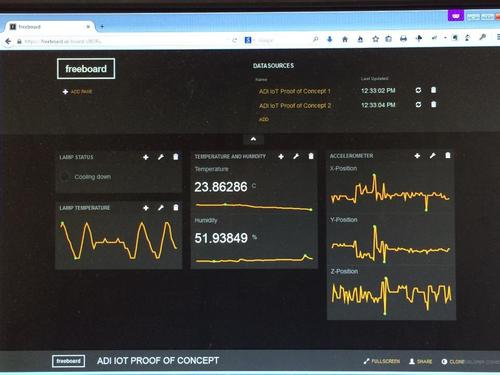The width and height of the screenshot is (500, 375).
Task: Click SHARE in the bottom bar
Action: coord(421,361)
